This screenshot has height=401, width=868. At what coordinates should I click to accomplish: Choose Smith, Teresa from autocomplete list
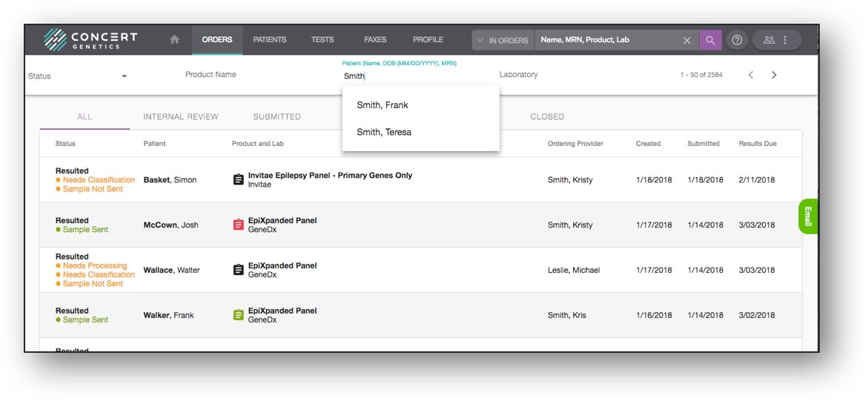point(384,132)
